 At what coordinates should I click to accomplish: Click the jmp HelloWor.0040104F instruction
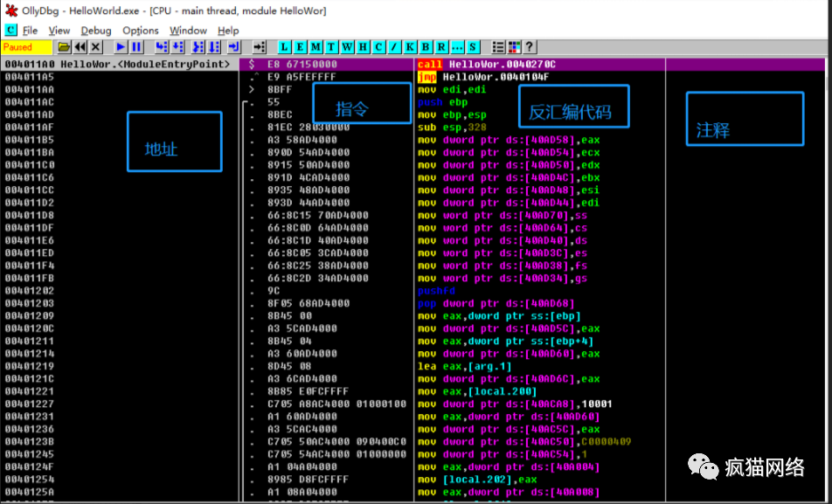point(483,77)
